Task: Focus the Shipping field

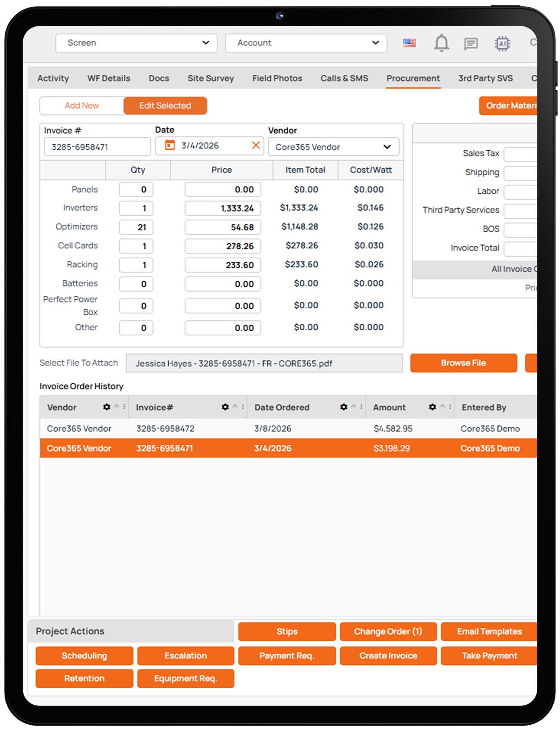Action: [x=521, y=173]
